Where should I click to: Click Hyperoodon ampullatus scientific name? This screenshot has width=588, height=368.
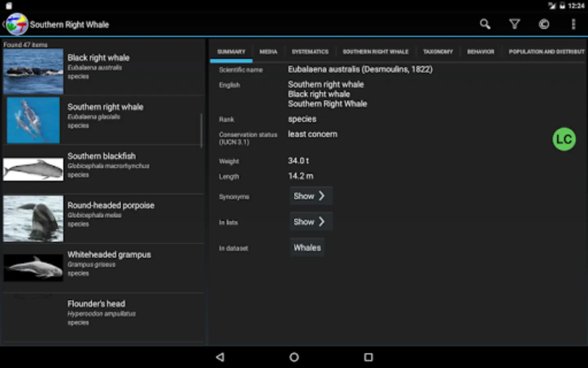(x=101, y=314)
